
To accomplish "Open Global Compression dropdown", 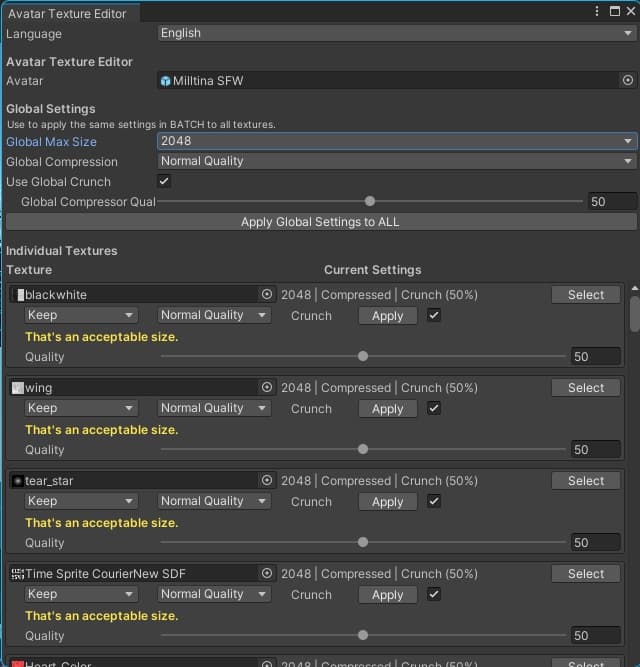I will 396,162.
